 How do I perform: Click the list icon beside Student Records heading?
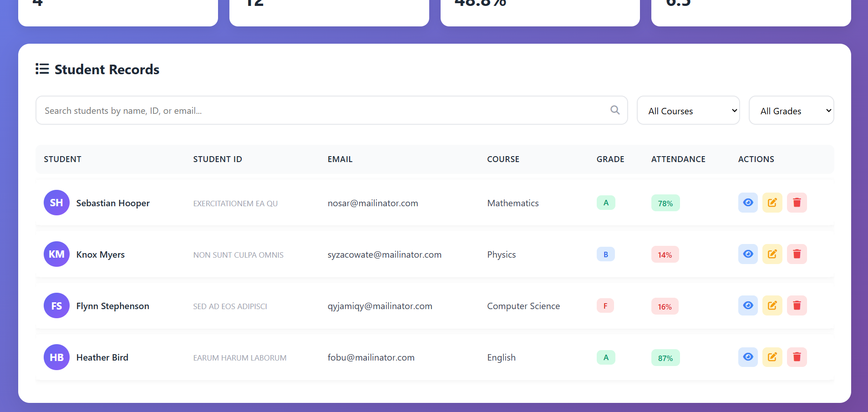click(41, 69)
